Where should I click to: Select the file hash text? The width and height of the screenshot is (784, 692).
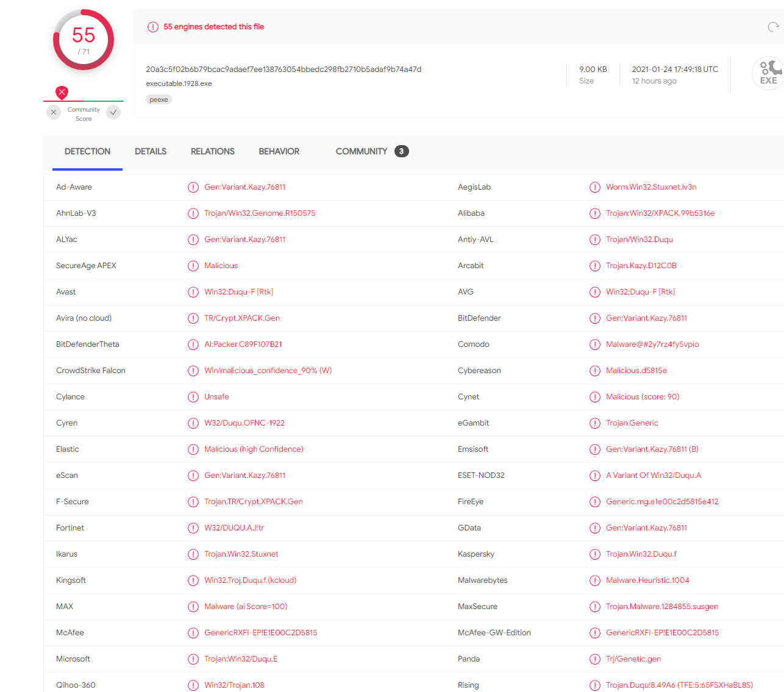(283, 70)
